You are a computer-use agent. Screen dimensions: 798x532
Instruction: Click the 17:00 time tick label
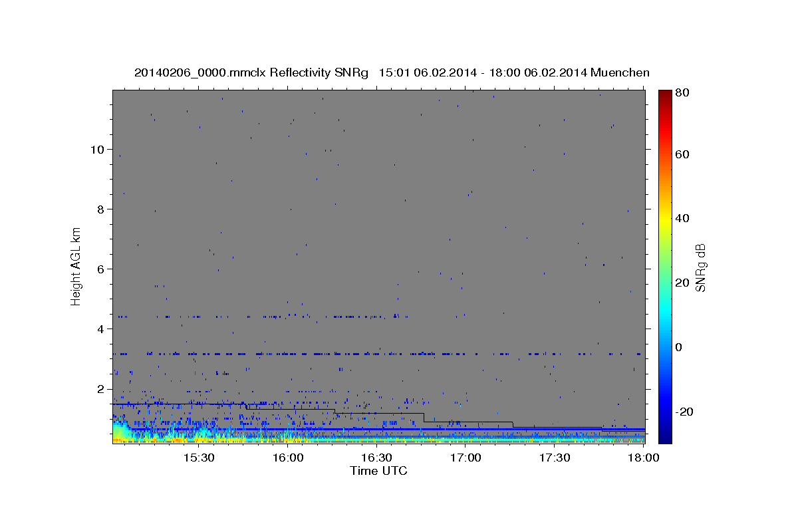coord(465,458)
